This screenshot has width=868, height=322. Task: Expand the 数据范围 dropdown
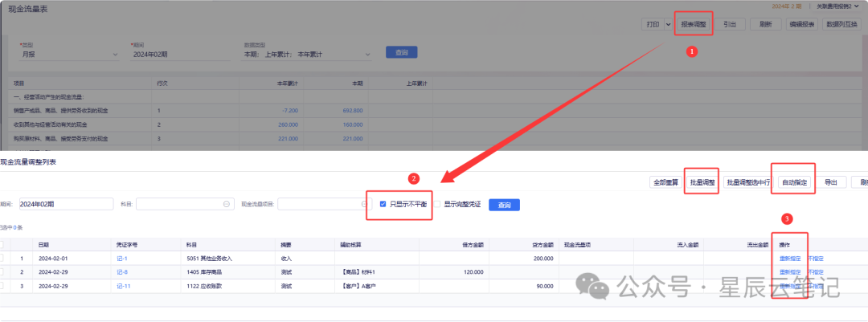tap(367, 54)
